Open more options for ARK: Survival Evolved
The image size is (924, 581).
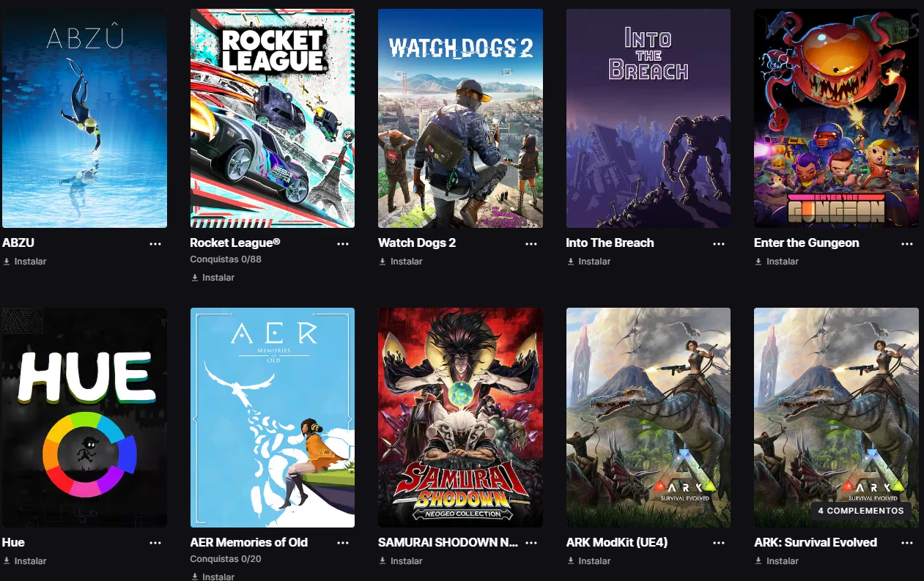click(x=907, y=543)
